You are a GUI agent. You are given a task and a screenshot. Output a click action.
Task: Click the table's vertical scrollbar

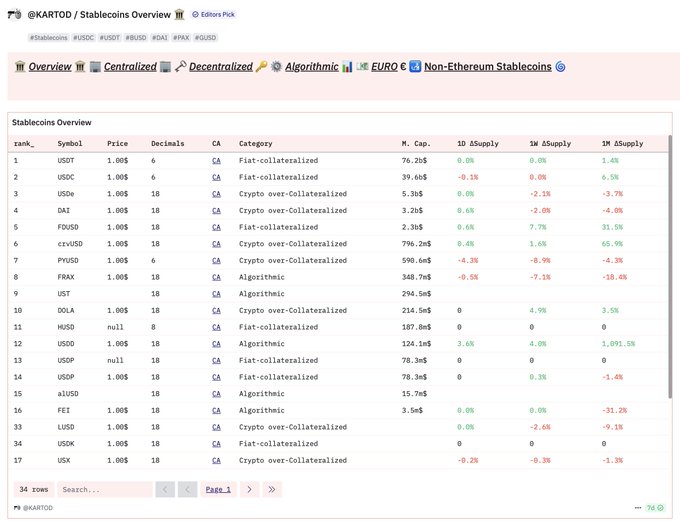tap(670, 267)
